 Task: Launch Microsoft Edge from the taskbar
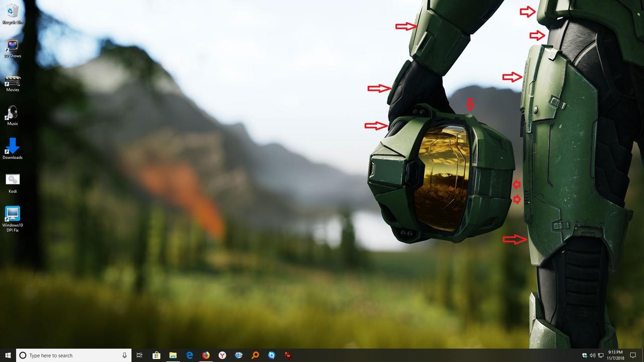pos(190,355)
